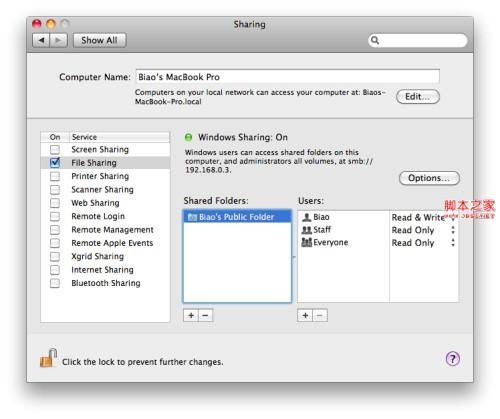
Task: Enable Screen Sharing checkbox
Action: (55, 149)
